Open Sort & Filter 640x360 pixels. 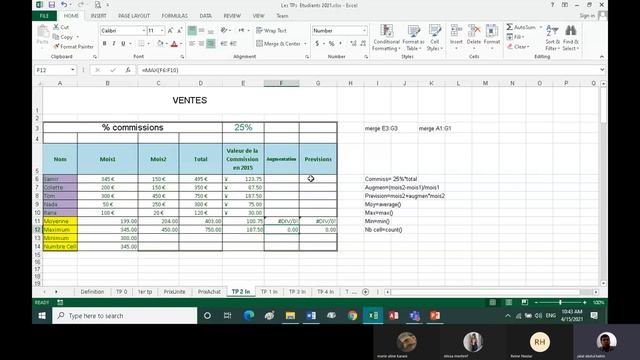tap(552, 38)
